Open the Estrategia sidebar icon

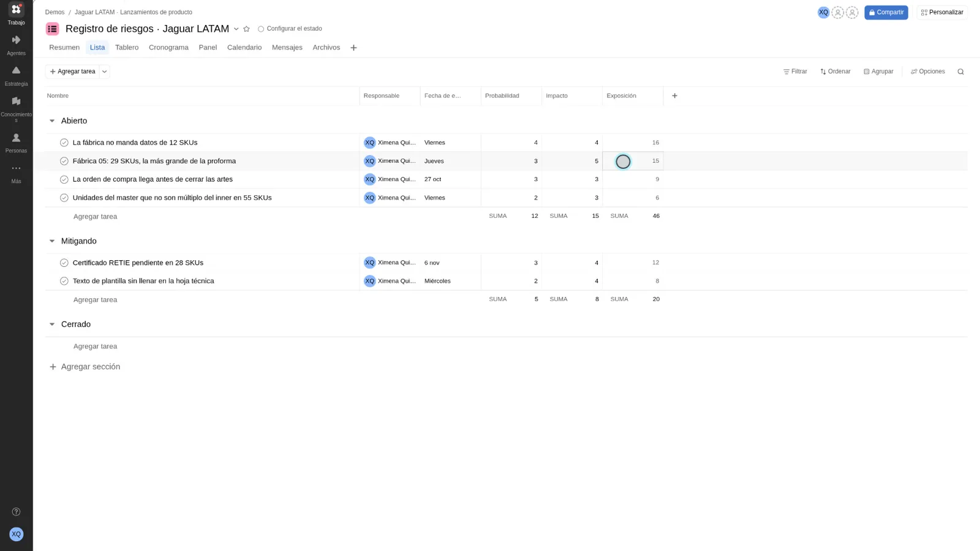coord(16,76)
